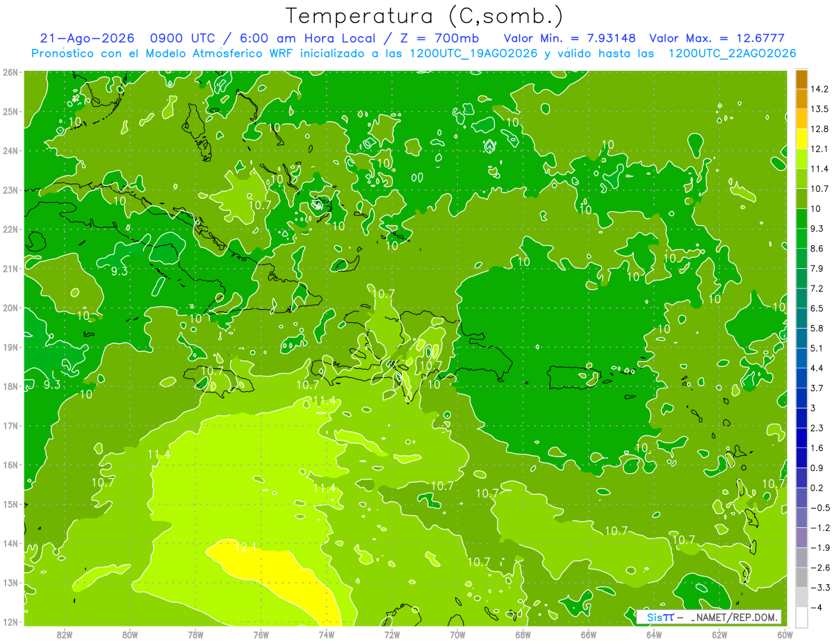Click the "Valor Min. = 7.93148" readout
Image resolution: width=834 pixels, height=644 pixels.
570,38
